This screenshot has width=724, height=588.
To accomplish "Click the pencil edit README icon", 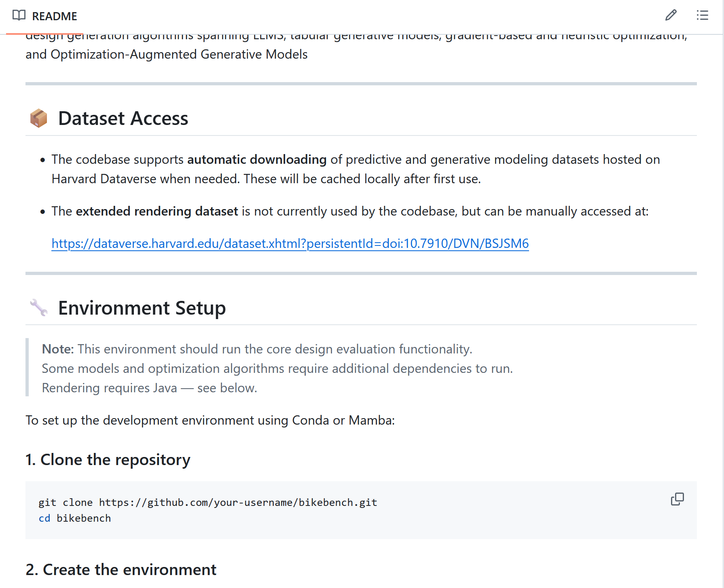I will (x=671, y=15).
